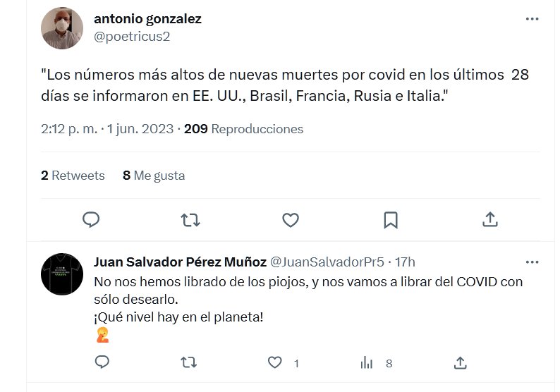
Task: Share the main tweet
Action: coord(490,220)
